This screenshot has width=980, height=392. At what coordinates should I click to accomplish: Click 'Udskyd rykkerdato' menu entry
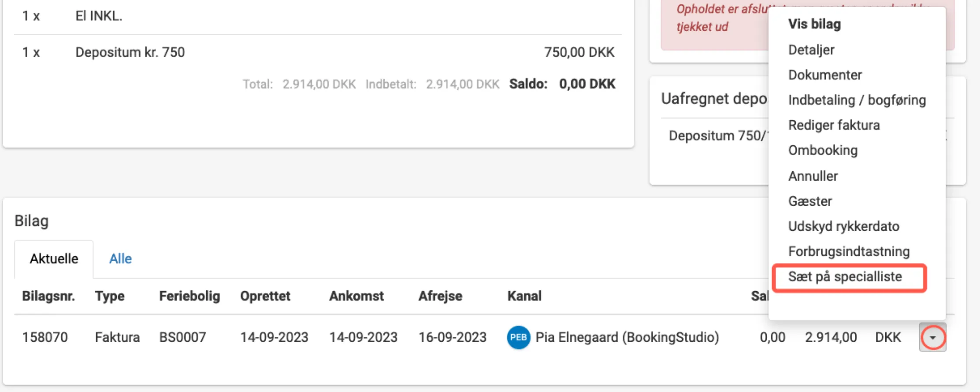(x=843, y=226)
